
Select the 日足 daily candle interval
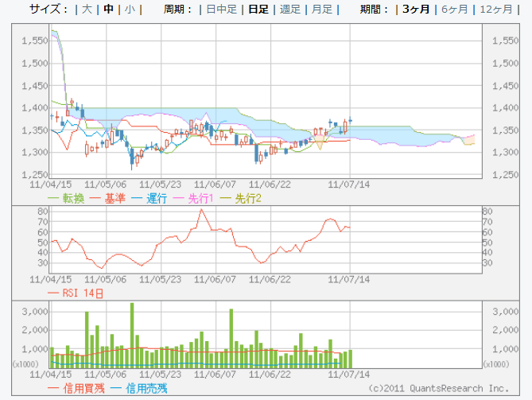(x=258, y=10)
